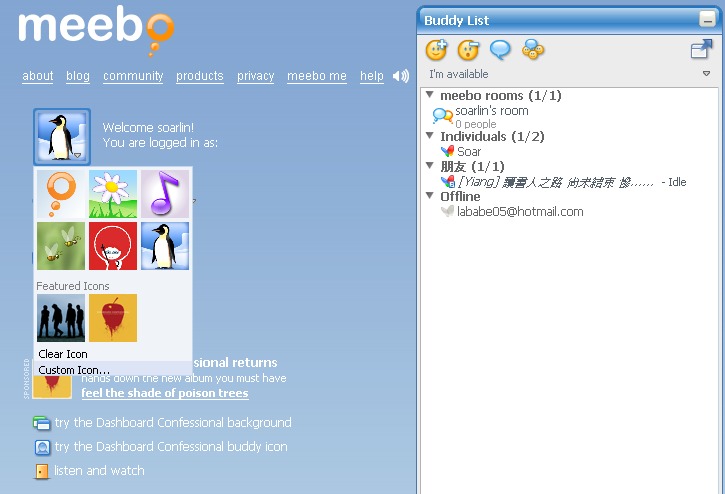The height and width of the screenshot is (494, 725).
Task: Collapse the 朋友 group
Action: click(430, 165)
